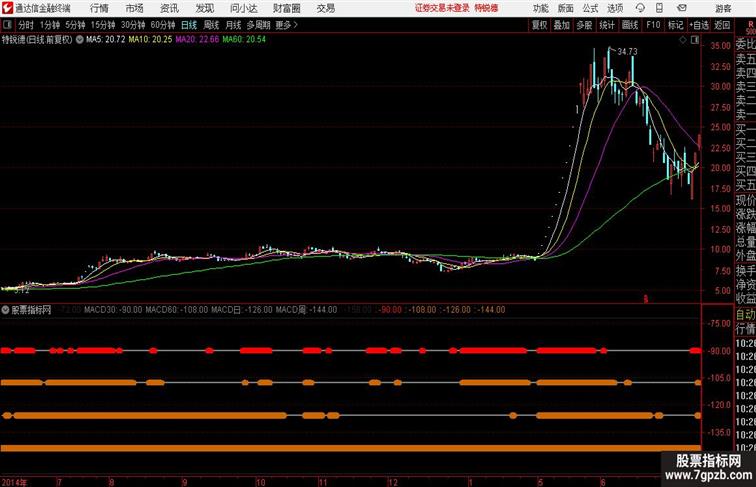This screenshot has width=756, height=487.
Task: Click the 叠加 overlay button
Action: (562, 25)
